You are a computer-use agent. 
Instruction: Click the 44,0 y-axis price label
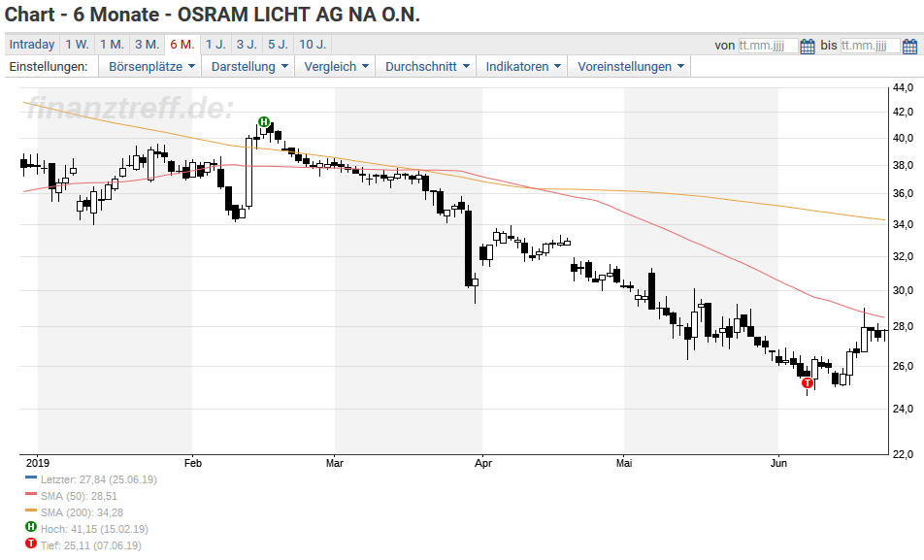(904, 87)
